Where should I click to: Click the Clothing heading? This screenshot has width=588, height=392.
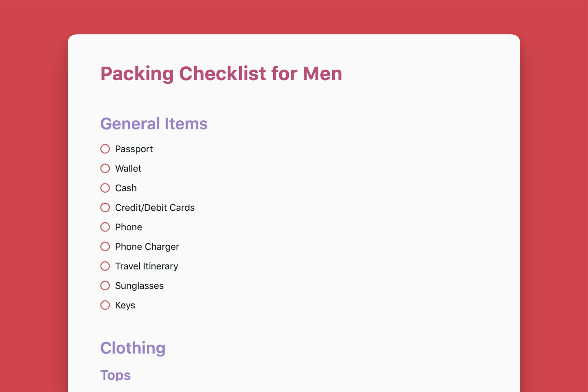click(x=133, y=348)
